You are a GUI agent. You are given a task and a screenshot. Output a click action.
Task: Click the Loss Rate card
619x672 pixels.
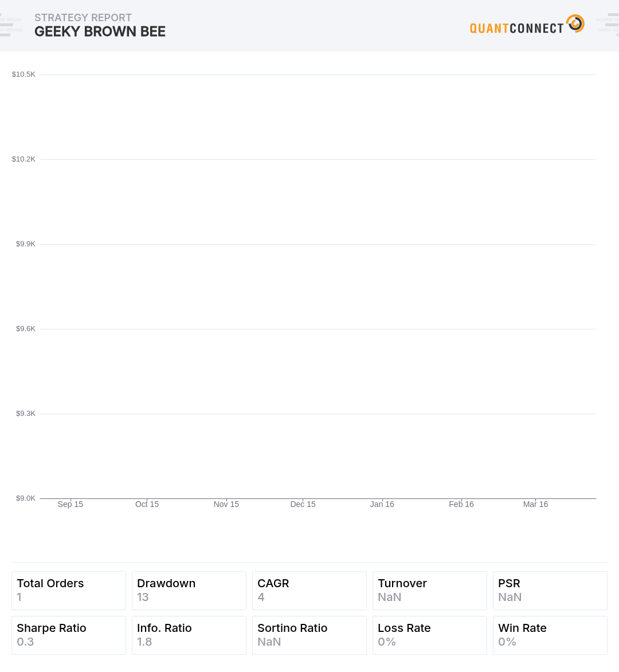(x=430, y=635)
